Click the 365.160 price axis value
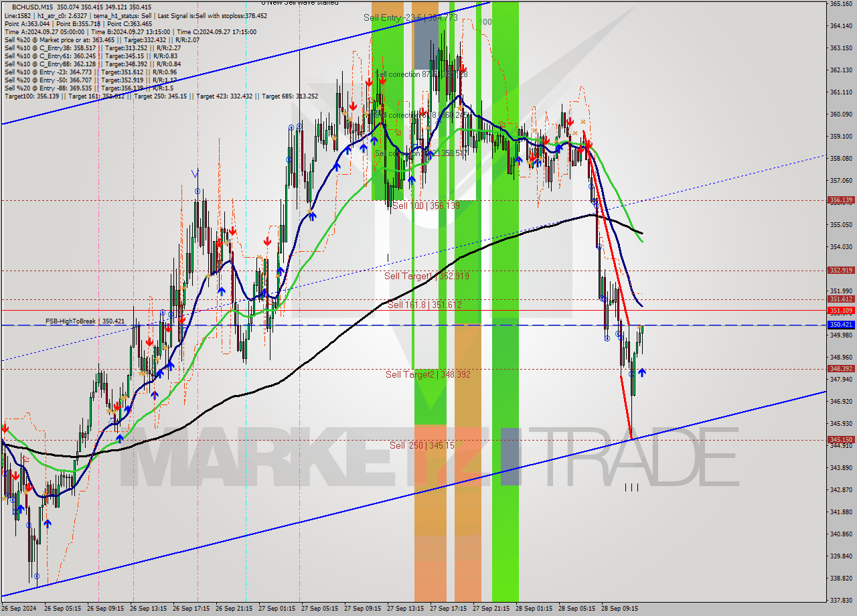857x616 pixels. coord(841,4)
